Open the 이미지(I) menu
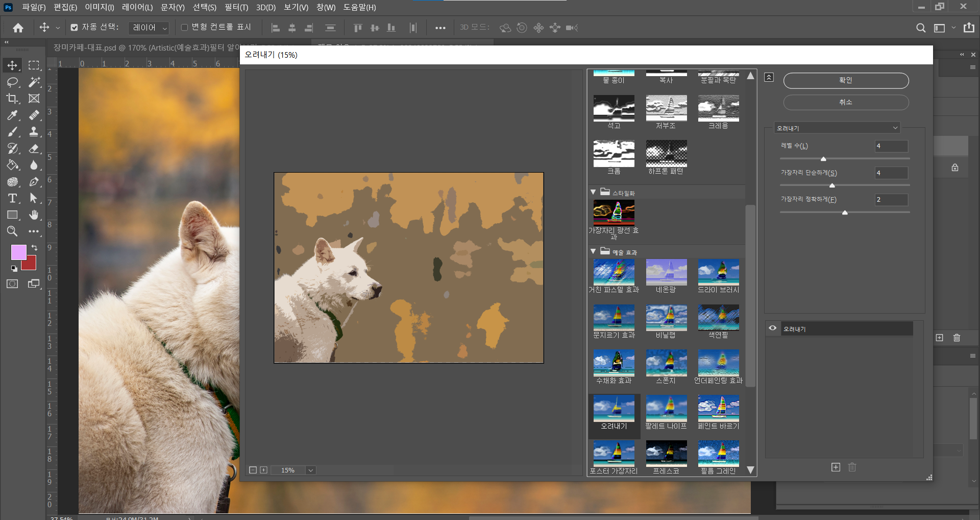 tap(99, 7)
